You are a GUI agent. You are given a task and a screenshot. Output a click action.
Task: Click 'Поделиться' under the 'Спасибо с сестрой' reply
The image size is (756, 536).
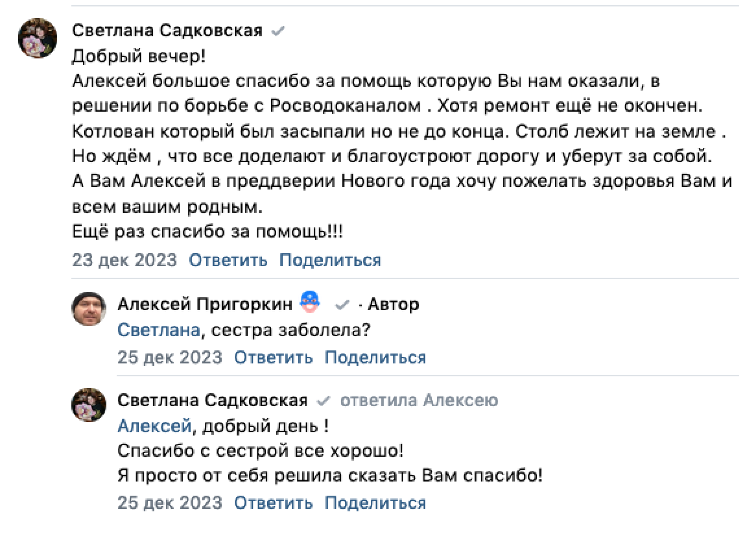click(375, 503)
